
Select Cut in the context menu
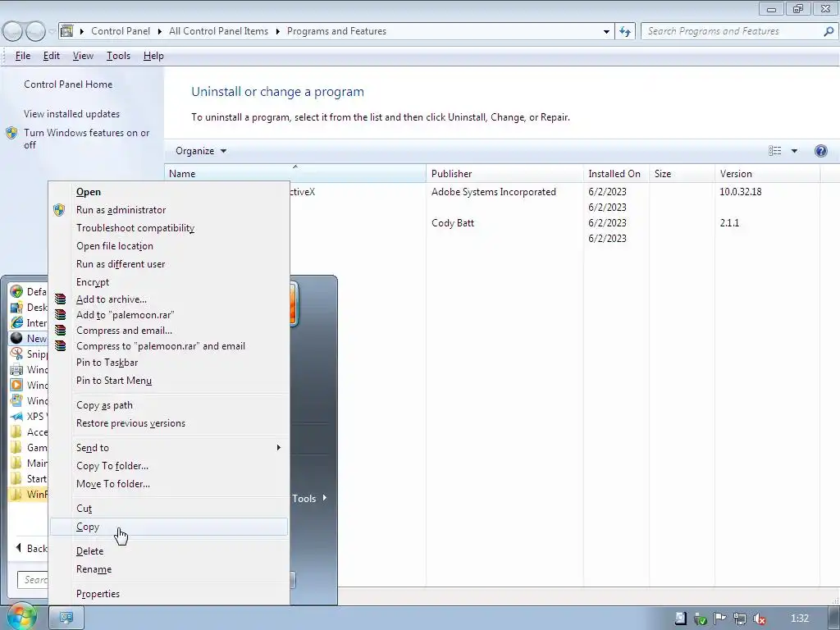(169, 509)
